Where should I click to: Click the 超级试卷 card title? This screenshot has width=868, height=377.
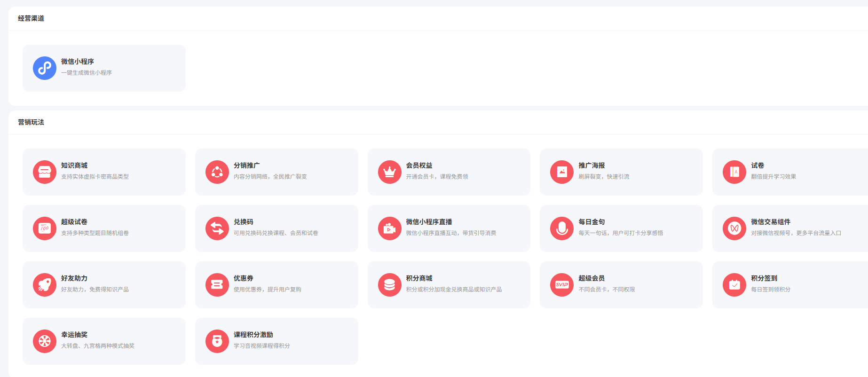[74, 222]
